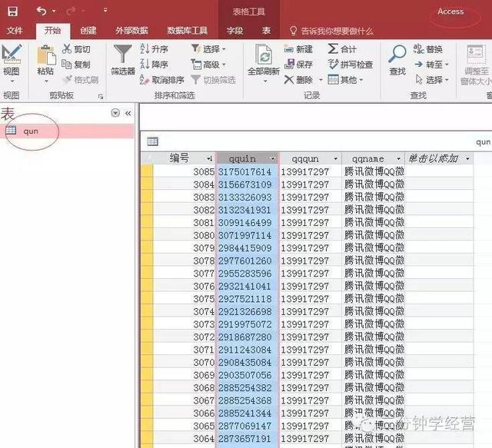
Task: Click the Undo arrow icon
Action: click(41, 12)
